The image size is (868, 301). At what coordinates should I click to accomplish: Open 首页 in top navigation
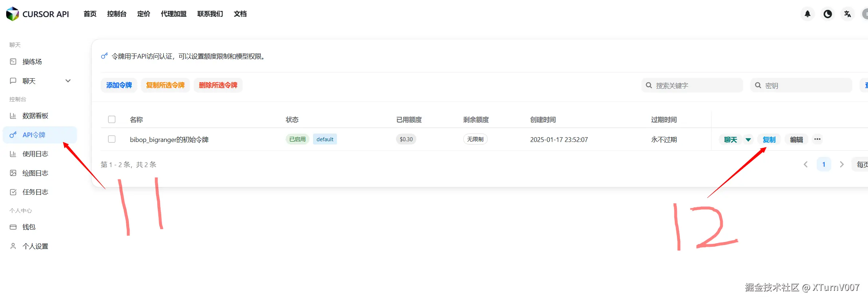(90, 14)
